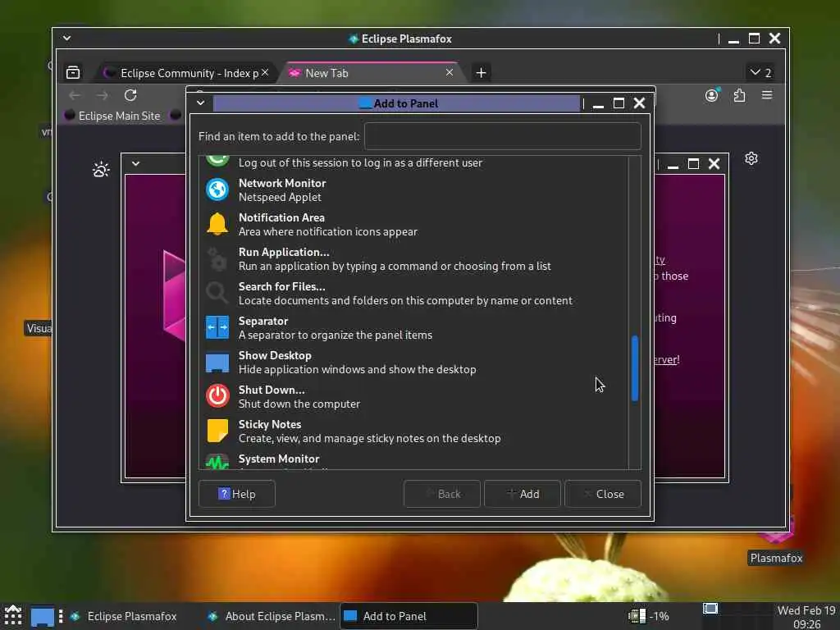This screenshot has width=840, height=630.
Task: Select the System Monitor entry title
Action: pyautogui.click(x=279, y=459)
